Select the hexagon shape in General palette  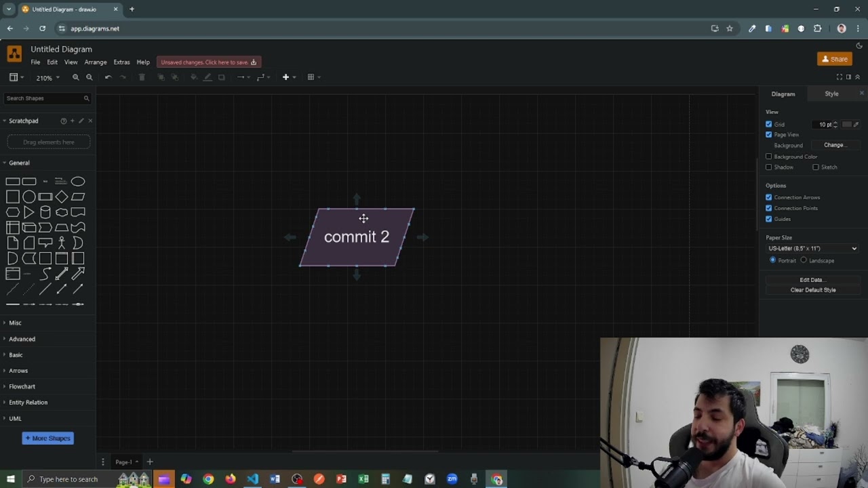click(13, 212)
